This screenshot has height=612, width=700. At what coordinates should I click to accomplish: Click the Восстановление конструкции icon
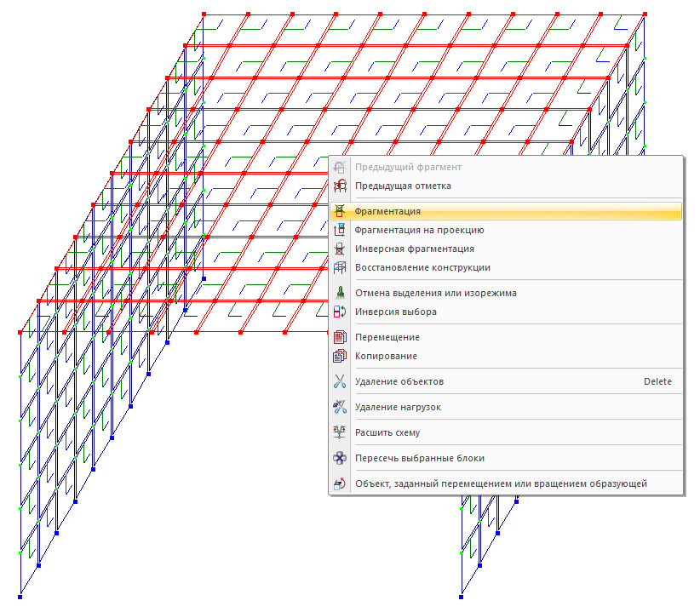click(340, 267)
